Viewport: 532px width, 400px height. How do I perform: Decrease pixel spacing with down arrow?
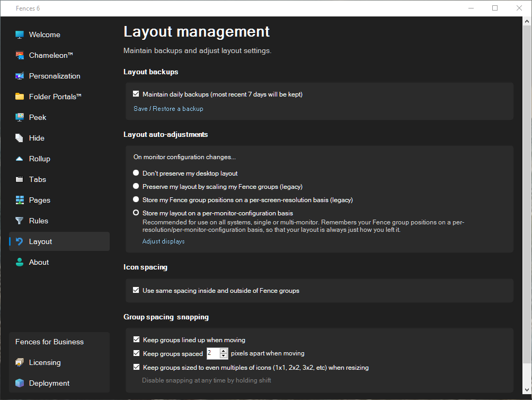click(x=224, y=356)
